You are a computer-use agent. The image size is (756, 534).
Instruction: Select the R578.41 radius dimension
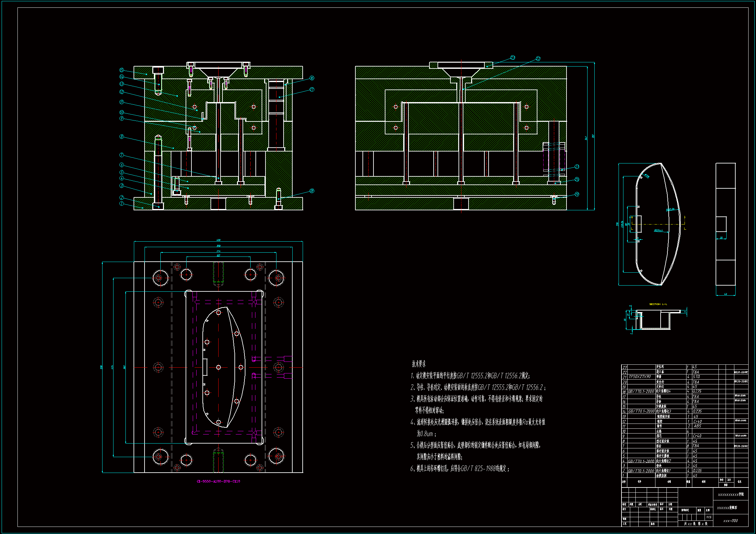pos(658,231)
